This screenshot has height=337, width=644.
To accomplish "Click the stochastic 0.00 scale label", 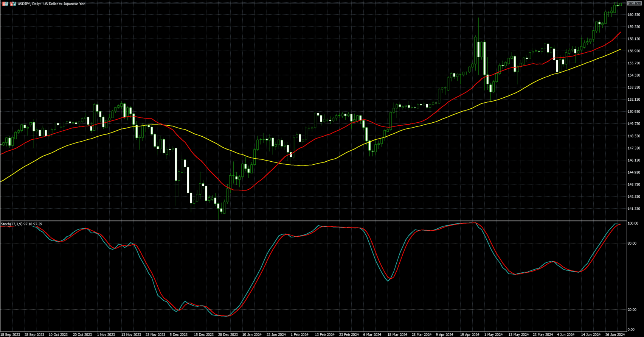I will tap(631, 330).
